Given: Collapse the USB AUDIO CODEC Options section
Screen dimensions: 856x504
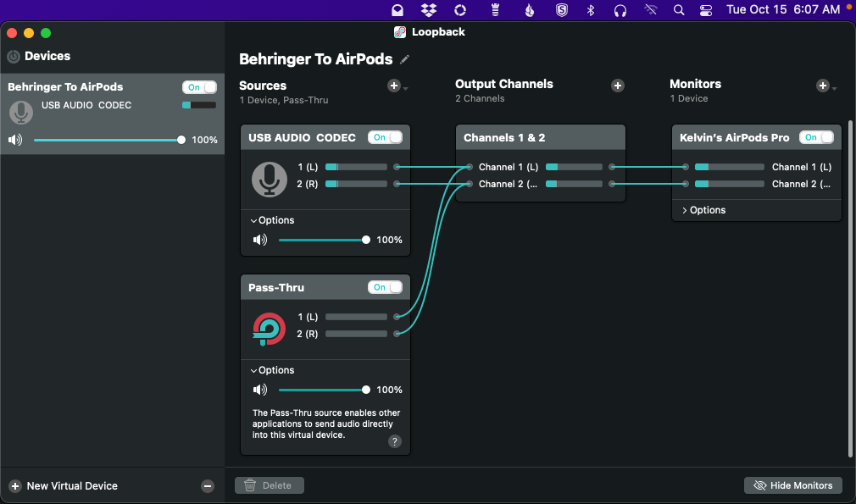Looking at the screenshot, I should point(272,220).
